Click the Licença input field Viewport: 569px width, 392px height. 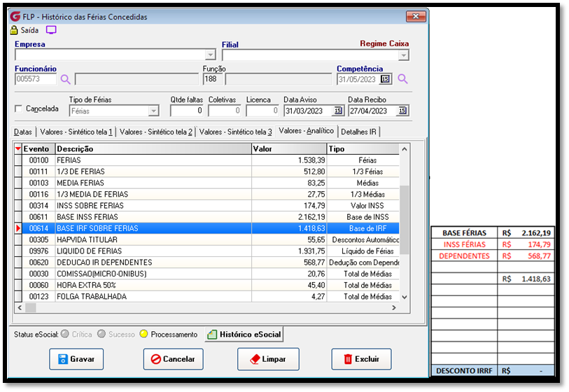[262, 111]
